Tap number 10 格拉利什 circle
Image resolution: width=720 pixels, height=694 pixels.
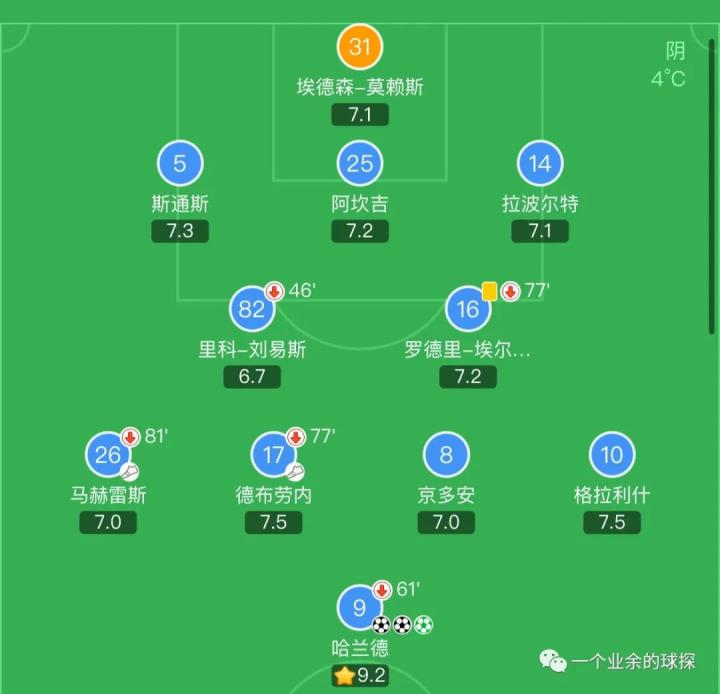[611, 456]
